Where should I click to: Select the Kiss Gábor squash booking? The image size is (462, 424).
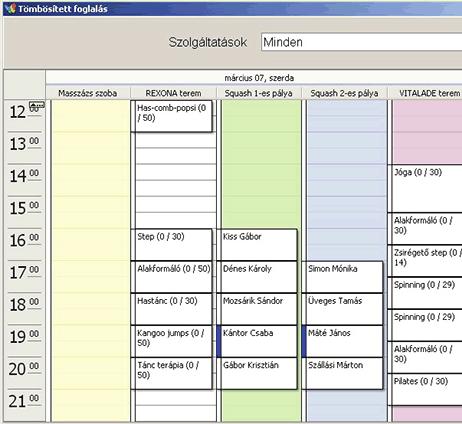point(257,244)
